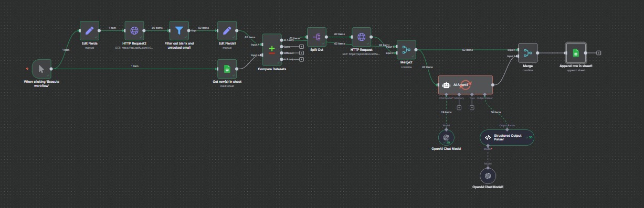The image size is (644, 208).
Task: Click the 'HTTP Request2' node label
Action: point(134,43)
